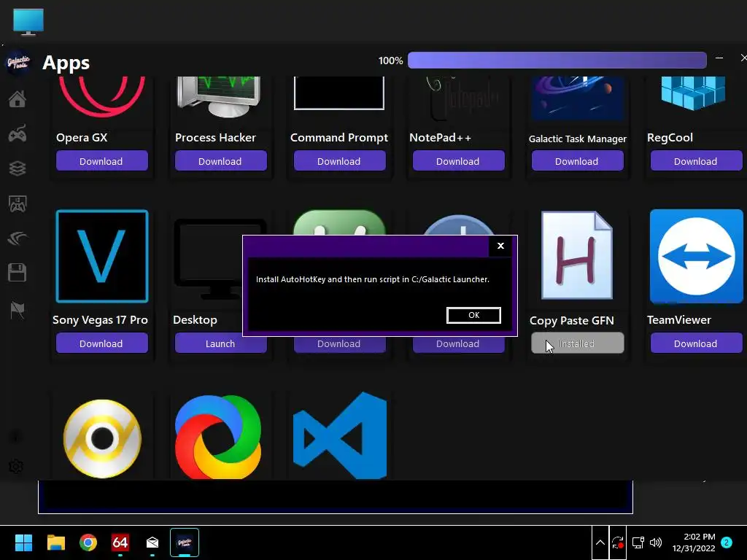The image size is (747, 560).
Task: Open the settings gear in sidebar
Action: 16,466
